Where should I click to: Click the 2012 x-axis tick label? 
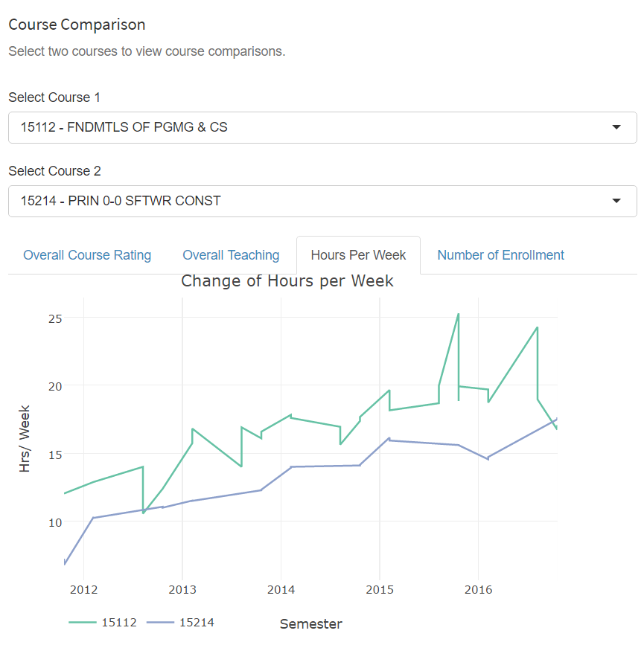(83, 590)
